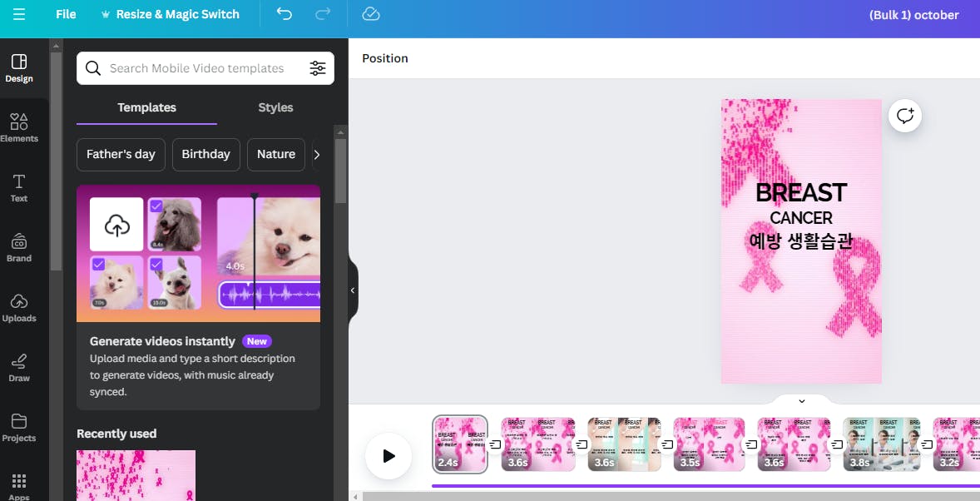Select the 2.4s first page thumbnail
Screen dimensions: 980x501
460,444
